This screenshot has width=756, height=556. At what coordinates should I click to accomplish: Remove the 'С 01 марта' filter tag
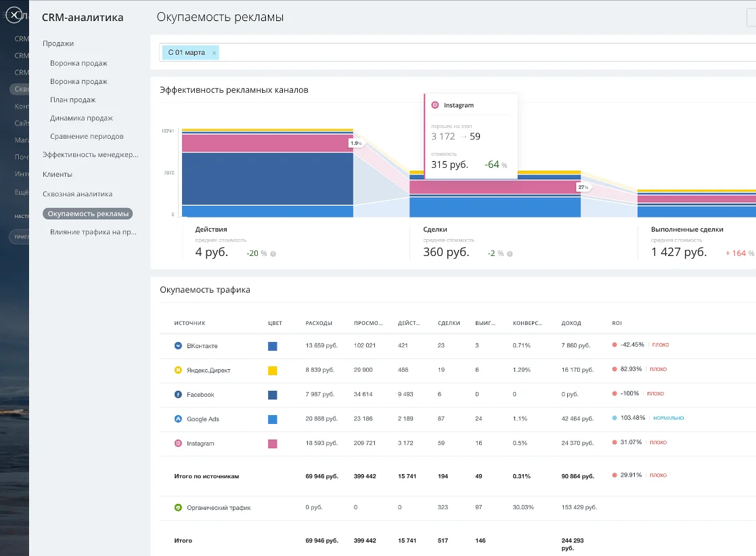point(214,53)
